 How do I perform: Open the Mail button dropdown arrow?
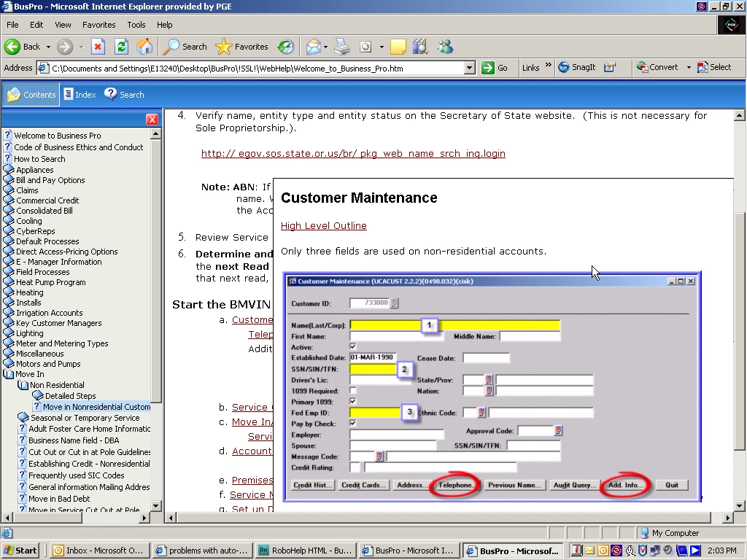coord(325,47)
